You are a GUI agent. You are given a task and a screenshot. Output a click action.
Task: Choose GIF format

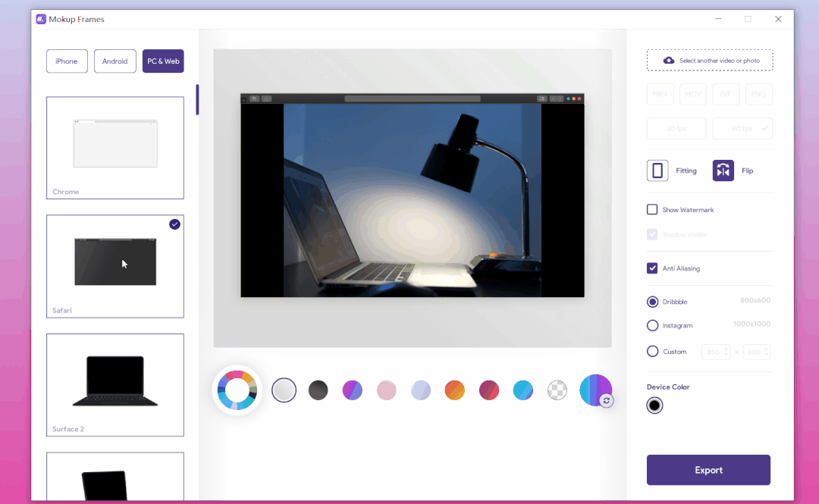pyautogui.click(x=726, y=94)
